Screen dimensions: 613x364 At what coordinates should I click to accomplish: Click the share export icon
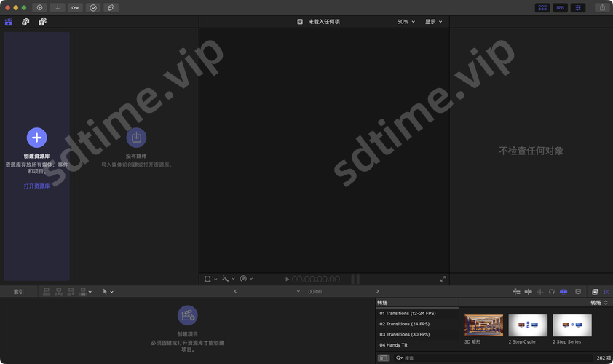coord(602,7)
